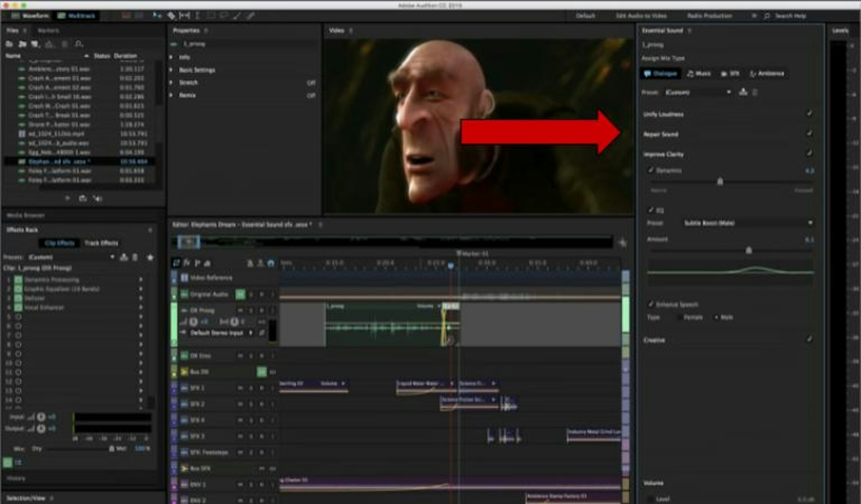861x504 pixels.
Task: Click Autoplay icon below file list
Action: 98,198
